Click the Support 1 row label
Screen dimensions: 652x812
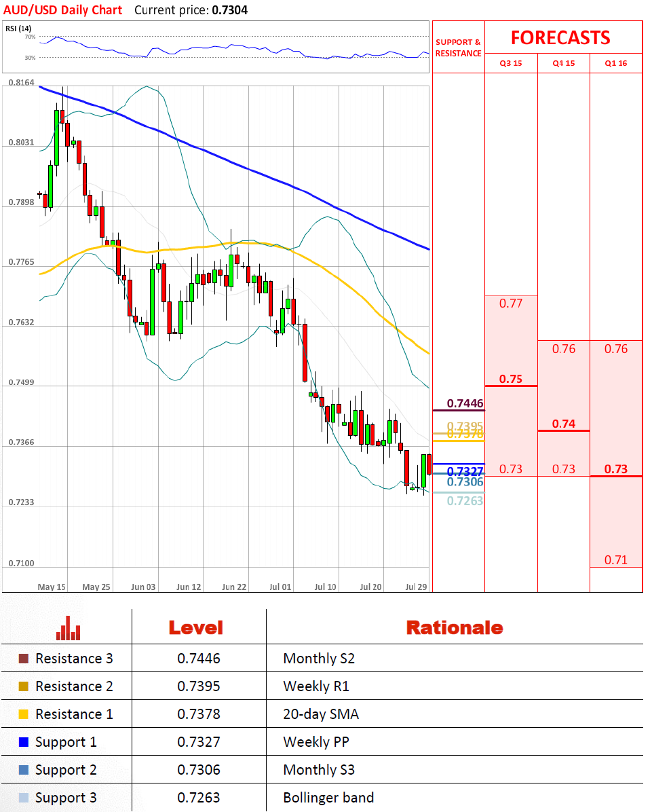tap(66, 743)
